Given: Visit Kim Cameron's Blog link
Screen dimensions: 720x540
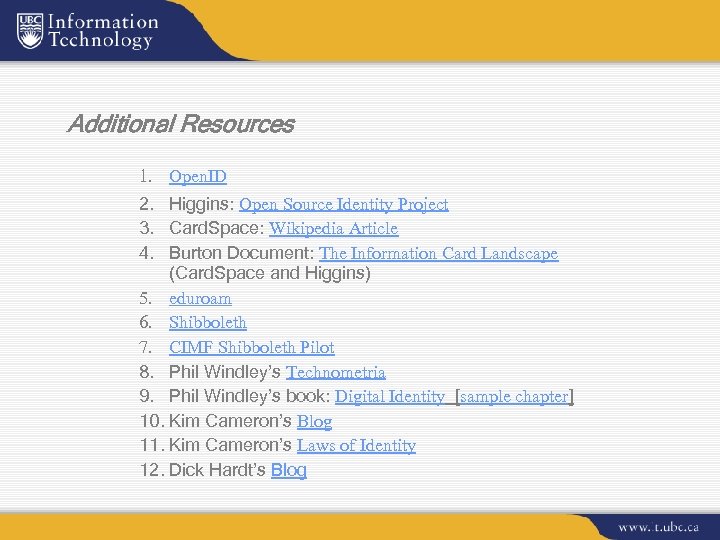Looking at the screenshot, I should [x=315, y=421].
